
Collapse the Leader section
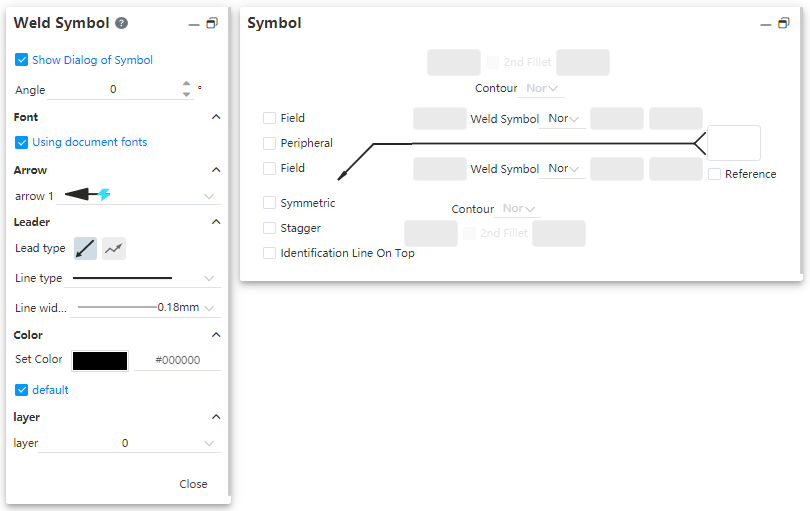pyautogui.click(x=216, y=222)
